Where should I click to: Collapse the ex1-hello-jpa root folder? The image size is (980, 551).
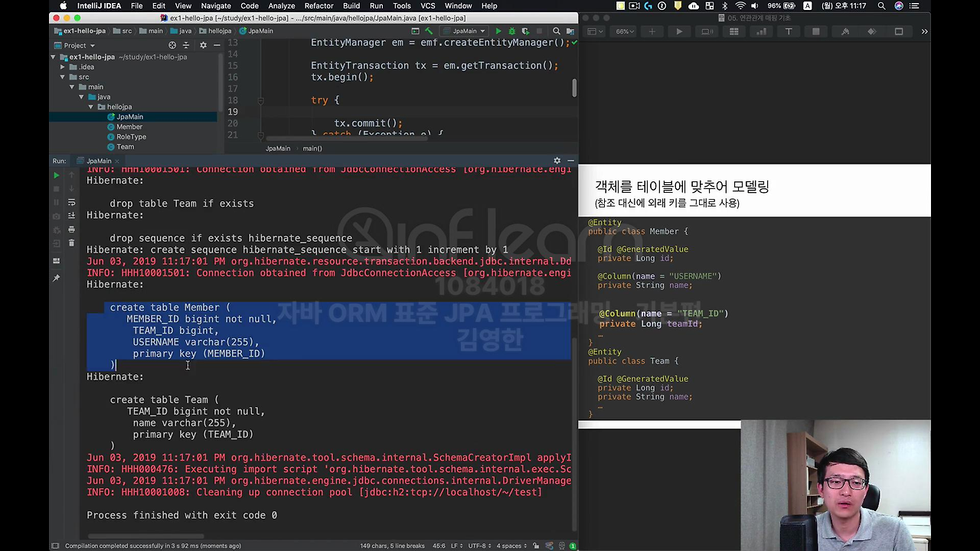point(54,57)
